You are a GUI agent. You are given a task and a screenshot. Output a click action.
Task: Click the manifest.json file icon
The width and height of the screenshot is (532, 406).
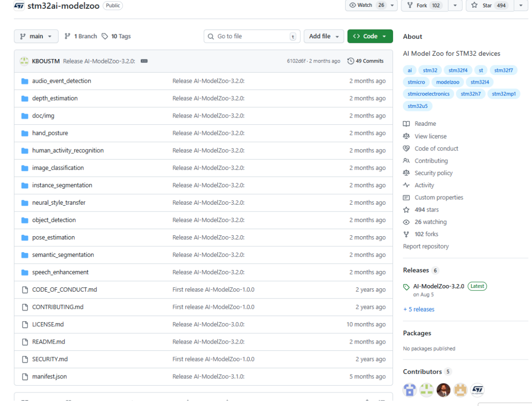click(x=25, y=376)
